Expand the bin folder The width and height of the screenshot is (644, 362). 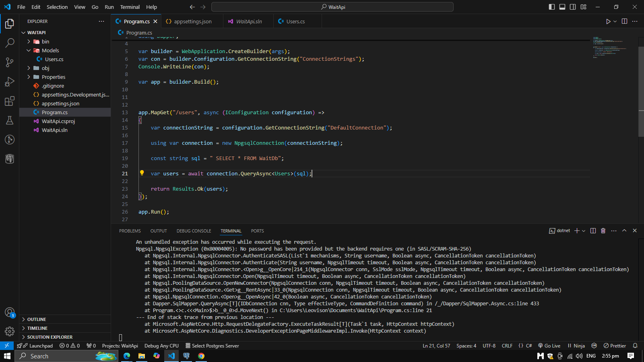click(45, 41)
